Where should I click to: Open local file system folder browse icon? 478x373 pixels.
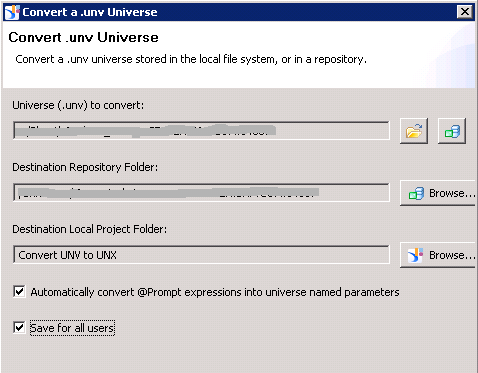[x=414, y=131]
